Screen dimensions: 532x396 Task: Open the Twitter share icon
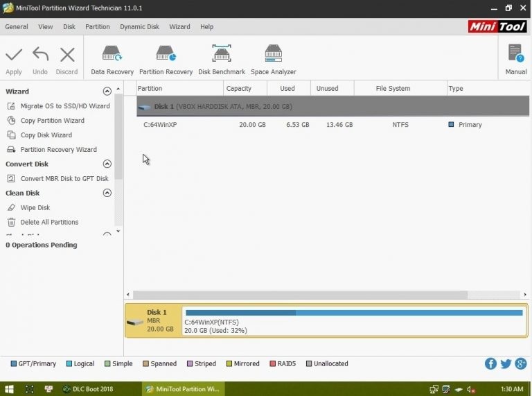point(506,363)
